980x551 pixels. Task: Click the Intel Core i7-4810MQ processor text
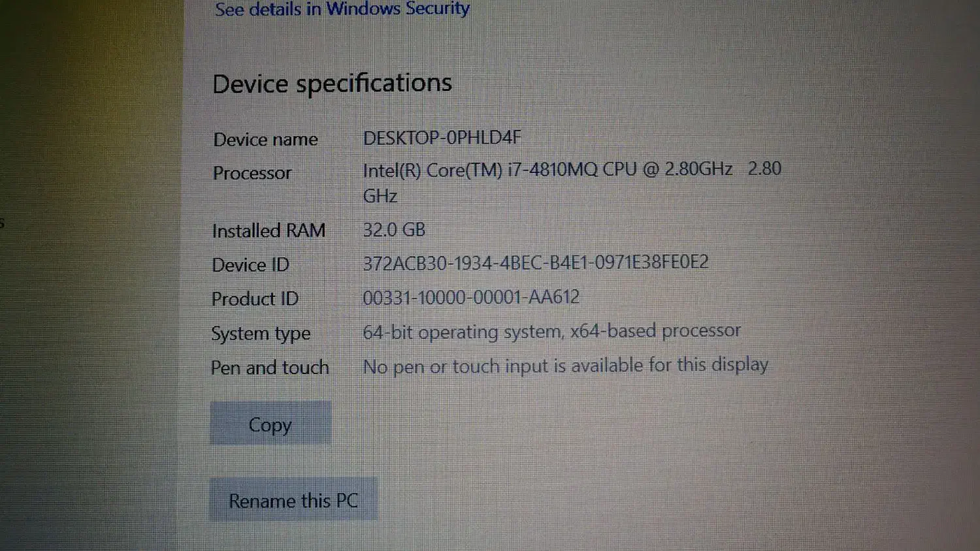click(547, 170)
